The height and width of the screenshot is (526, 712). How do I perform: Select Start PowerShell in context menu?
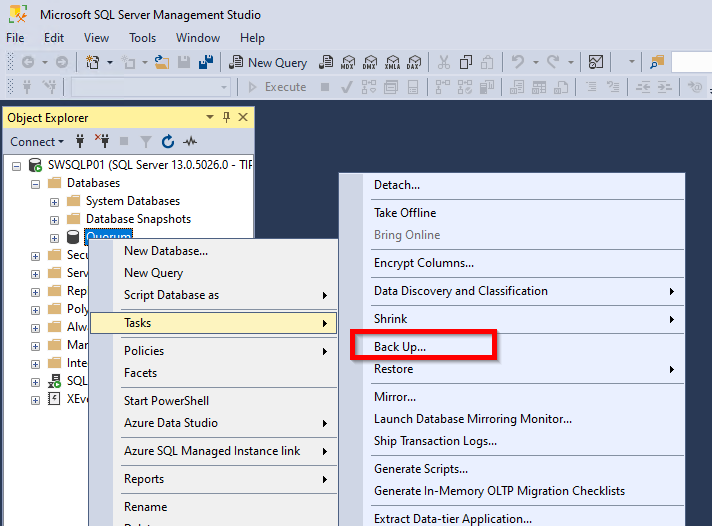click(213, 401)
